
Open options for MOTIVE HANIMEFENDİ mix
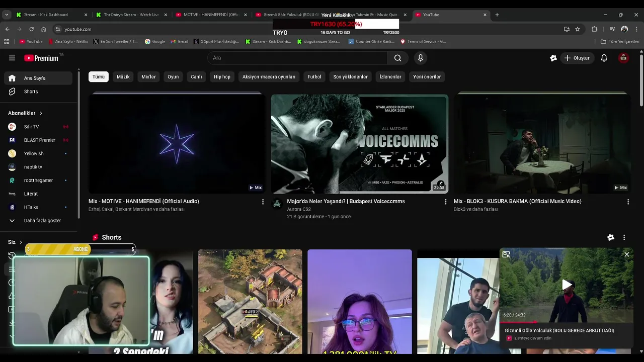[x=263, y=202]
